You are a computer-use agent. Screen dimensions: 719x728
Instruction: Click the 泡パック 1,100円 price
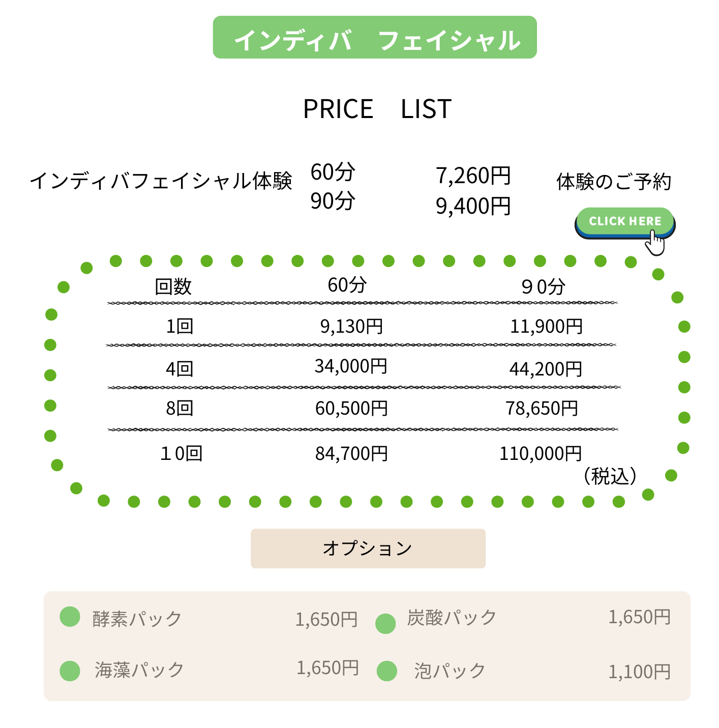pyautogui.click(x=639, y=672)
